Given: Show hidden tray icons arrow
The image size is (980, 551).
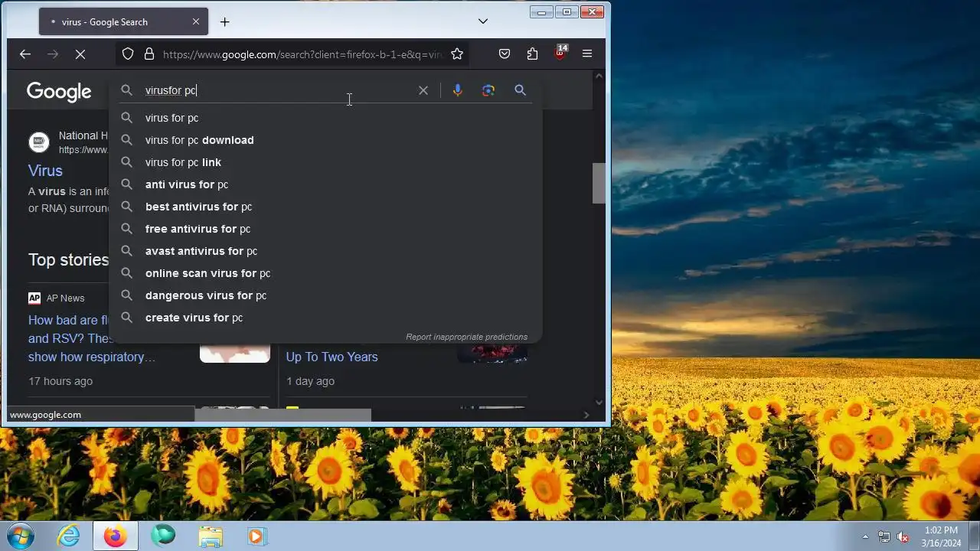Looking at the screenshot, I should coord(866,537).
